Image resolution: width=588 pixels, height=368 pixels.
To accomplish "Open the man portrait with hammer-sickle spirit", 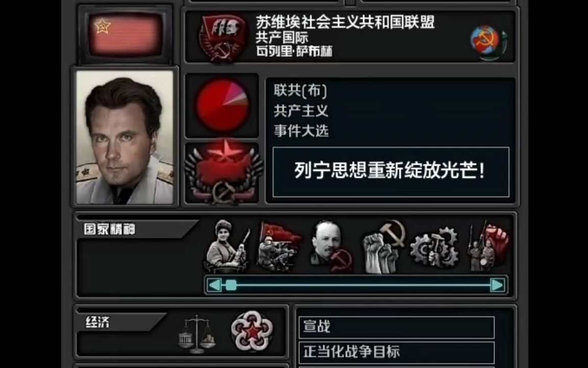I will [x=331, y=245].
